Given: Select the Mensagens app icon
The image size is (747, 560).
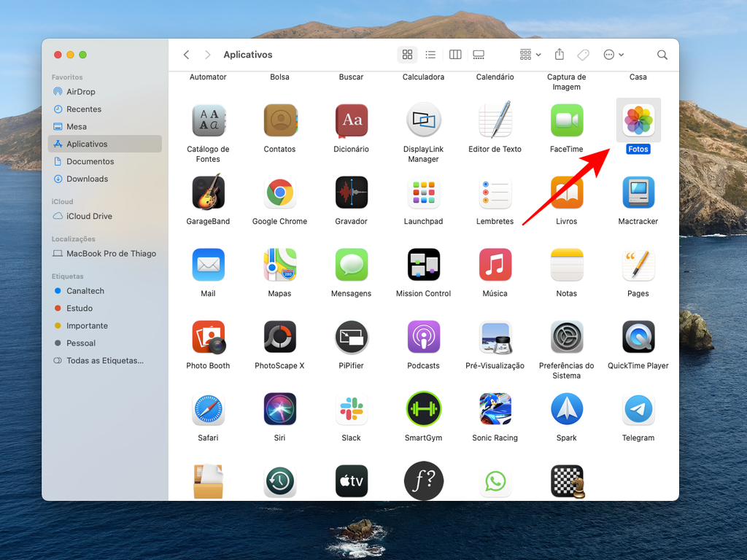Looking at the screenshot, I should point(351,265).
